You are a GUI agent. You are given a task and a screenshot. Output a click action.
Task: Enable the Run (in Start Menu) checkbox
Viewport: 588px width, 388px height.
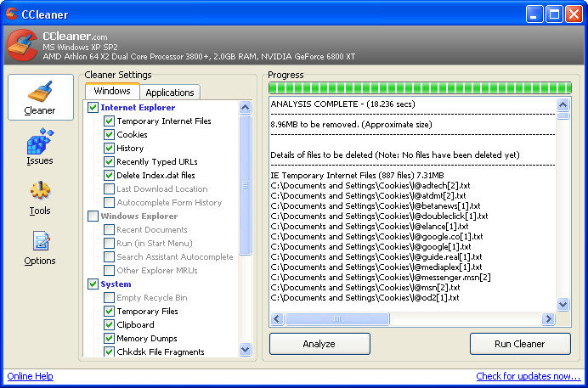(x=109, y=243)
